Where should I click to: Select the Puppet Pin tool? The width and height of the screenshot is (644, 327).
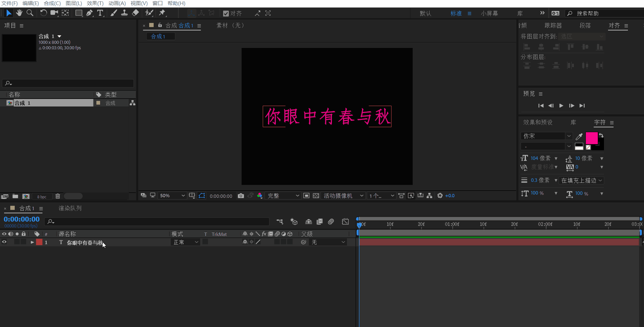point(162,13)
